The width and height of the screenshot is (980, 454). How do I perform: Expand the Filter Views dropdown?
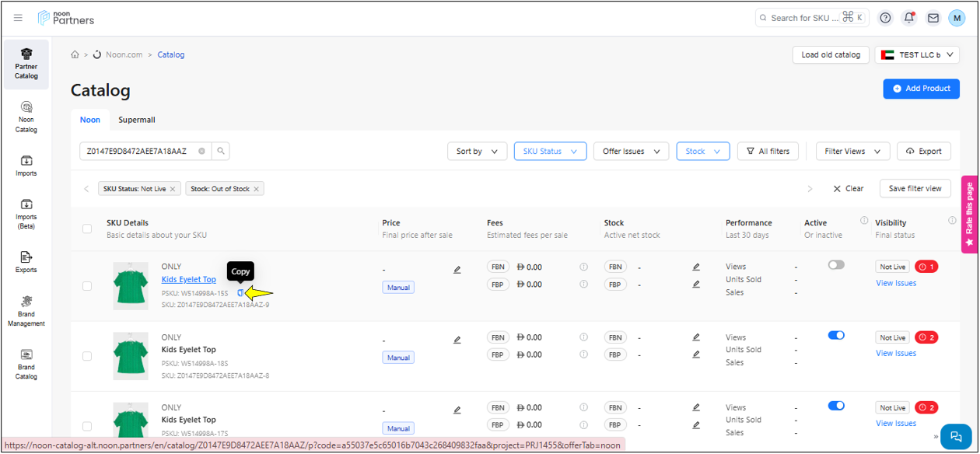(852, 152)
